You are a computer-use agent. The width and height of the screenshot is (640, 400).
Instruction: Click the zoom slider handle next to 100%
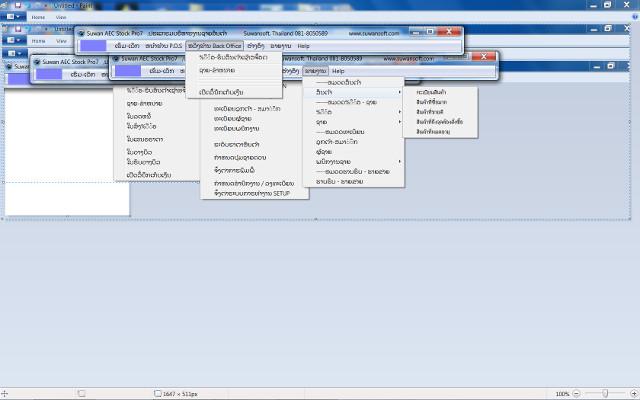tap(605, 393)
